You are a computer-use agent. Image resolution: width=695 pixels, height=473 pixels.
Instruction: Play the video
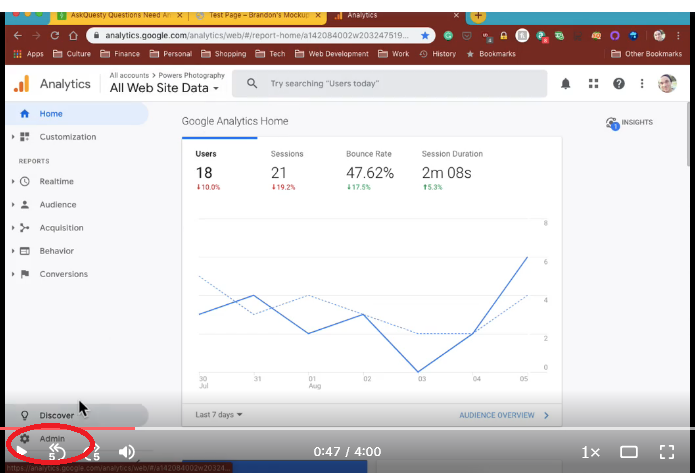click(21, 452)
